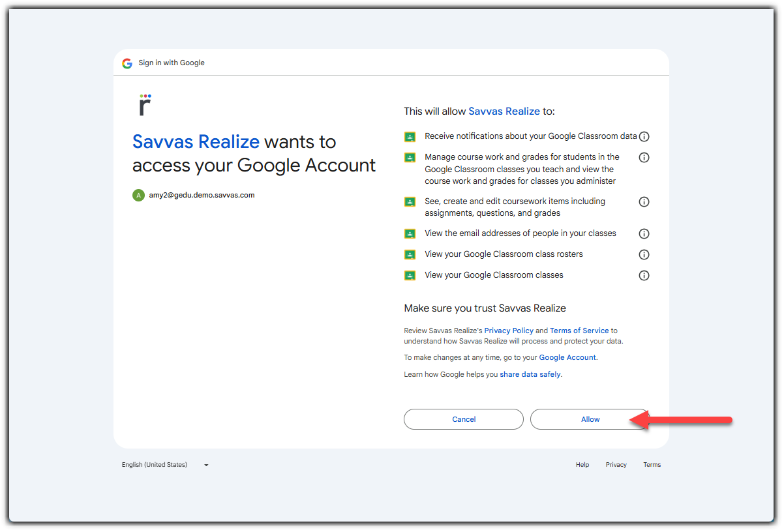Click the green account avatar icon
Viewport: 784px width, 532px height.
tap(138, 195)
